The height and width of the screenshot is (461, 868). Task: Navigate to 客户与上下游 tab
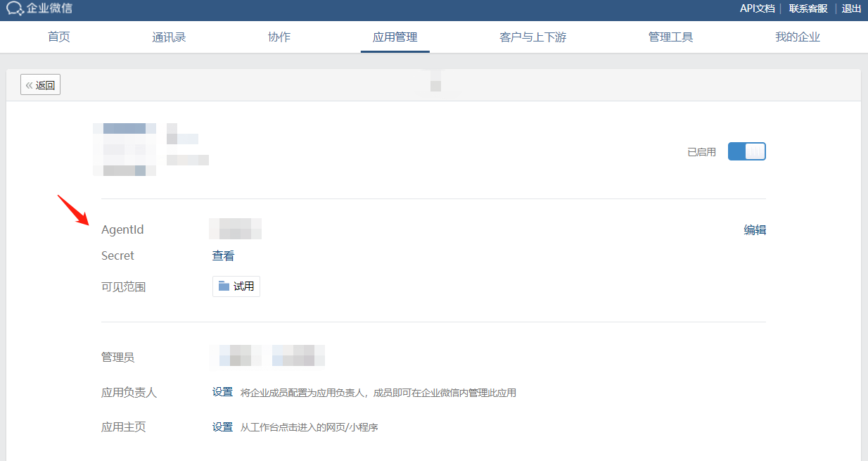pos(532,37)
